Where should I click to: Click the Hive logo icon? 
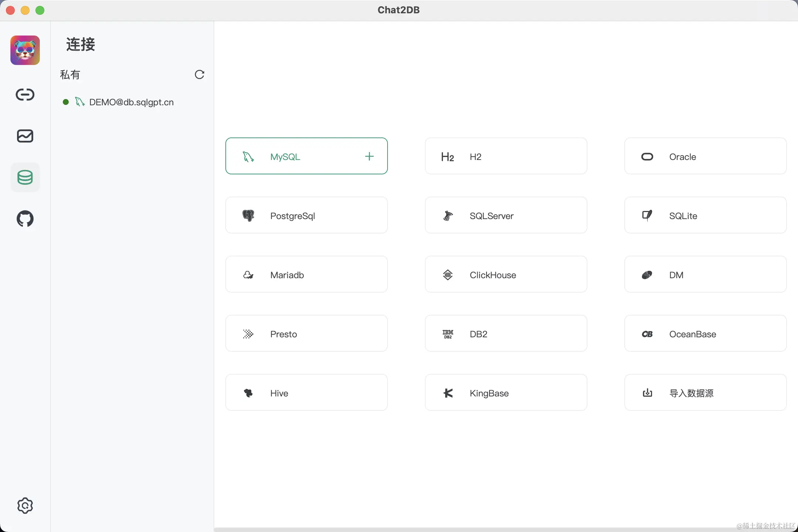tap(248, 393)
